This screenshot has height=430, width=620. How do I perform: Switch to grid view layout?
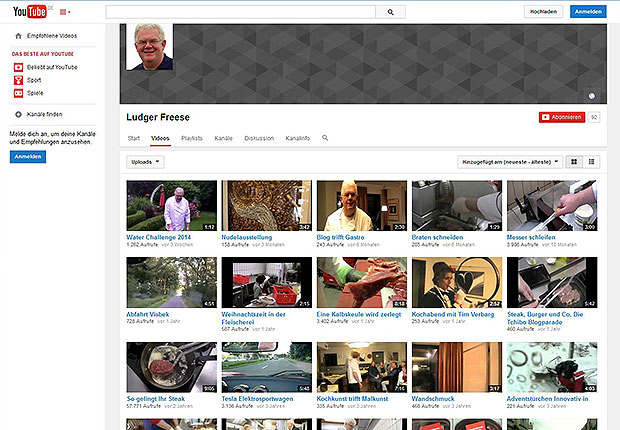(x=575, y=161)
